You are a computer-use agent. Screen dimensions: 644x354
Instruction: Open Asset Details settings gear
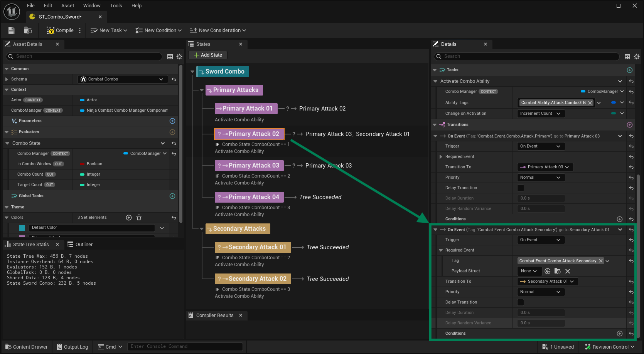pyautogui.click(x=179, y=57)
